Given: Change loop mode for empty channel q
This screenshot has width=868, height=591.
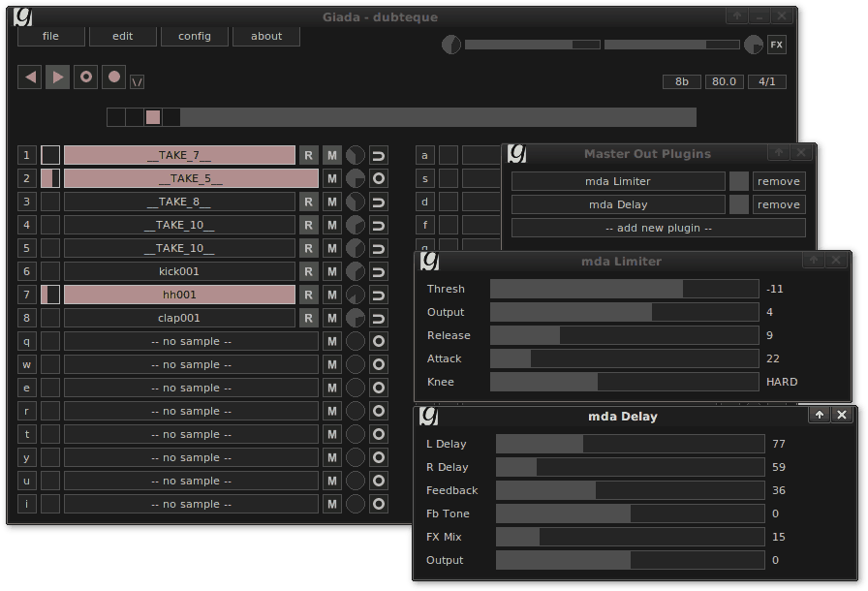Looking at the screenshot, I should pos(379,341).
